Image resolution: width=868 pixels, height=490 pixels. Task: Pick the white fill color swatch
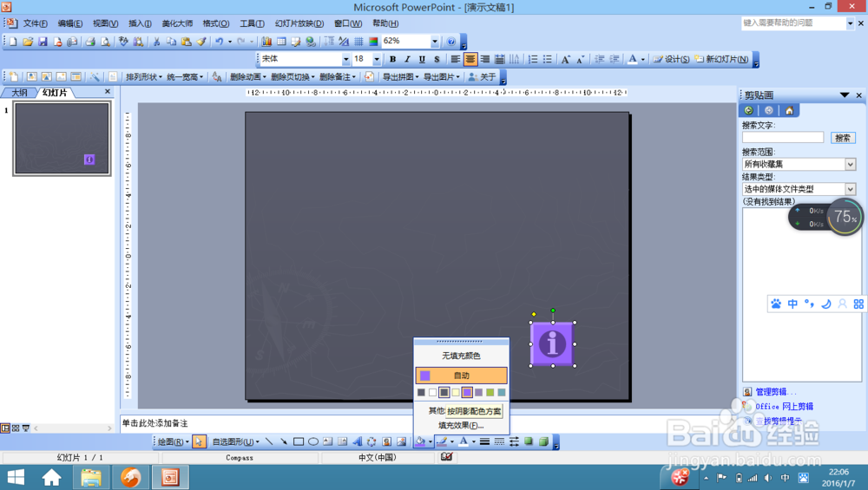(x=432, y=392)
